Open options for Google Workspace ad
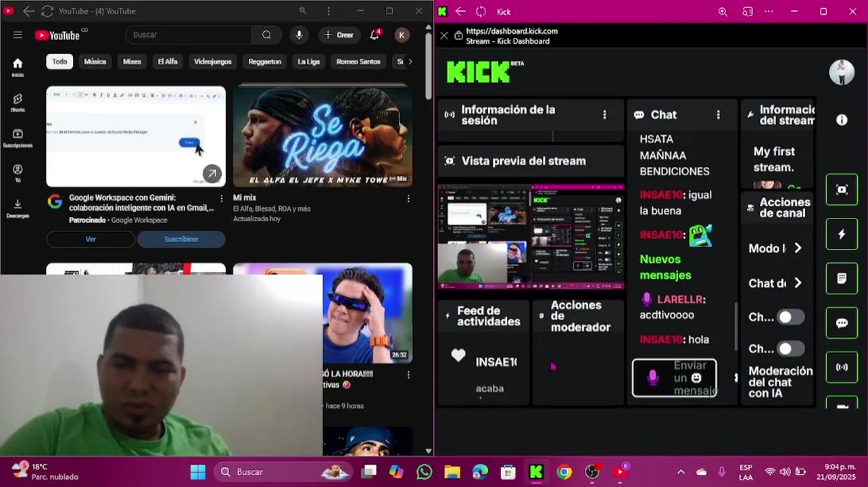Screen dimensions: 868x487 coord(221,198)
